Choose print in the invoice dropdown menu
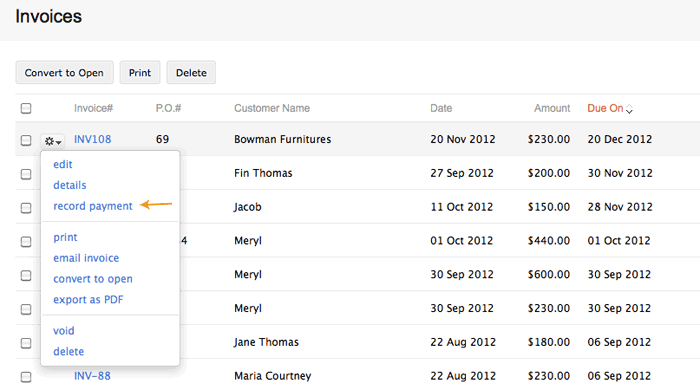The height and width of the screenshot is (390, 700). 65,237
